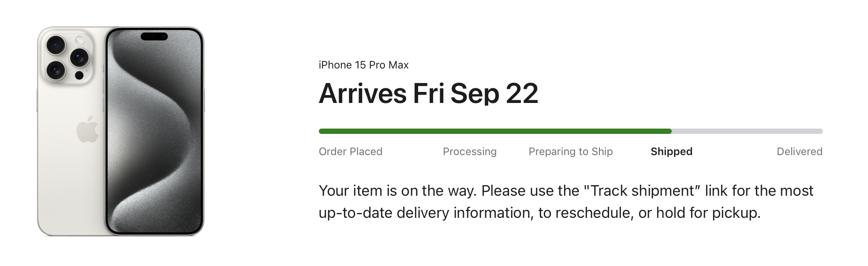Image resolution: width=868 pixels, height=266 pixels.
Task: Click the camera flash above the lenses
Action: click(79, 40)
